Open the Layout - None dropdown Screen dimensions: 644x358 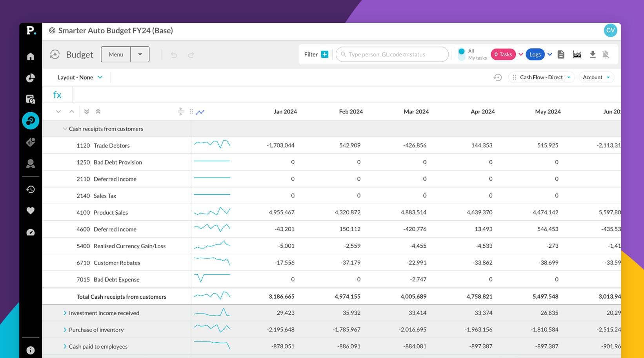pos(80,77)
